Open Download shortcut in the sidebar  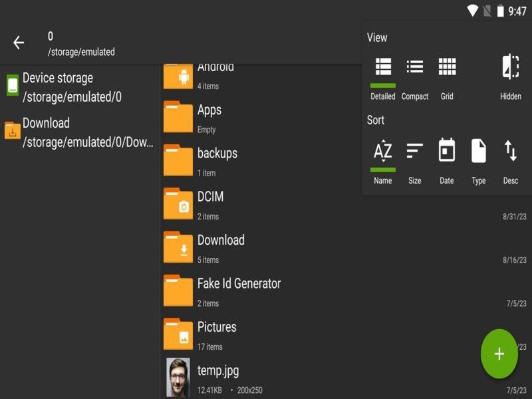click(80, 132)
